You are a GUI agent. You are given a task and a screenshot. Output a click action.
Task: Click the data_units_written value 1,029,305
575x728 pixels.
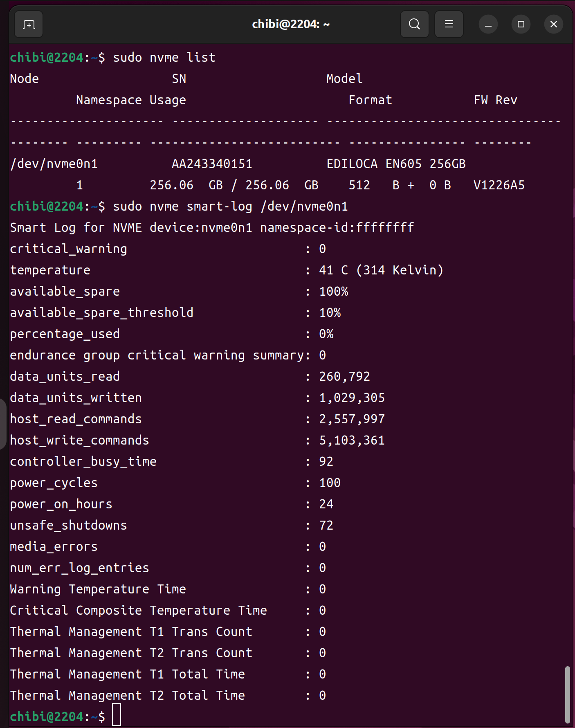click(x=352, y=398)
